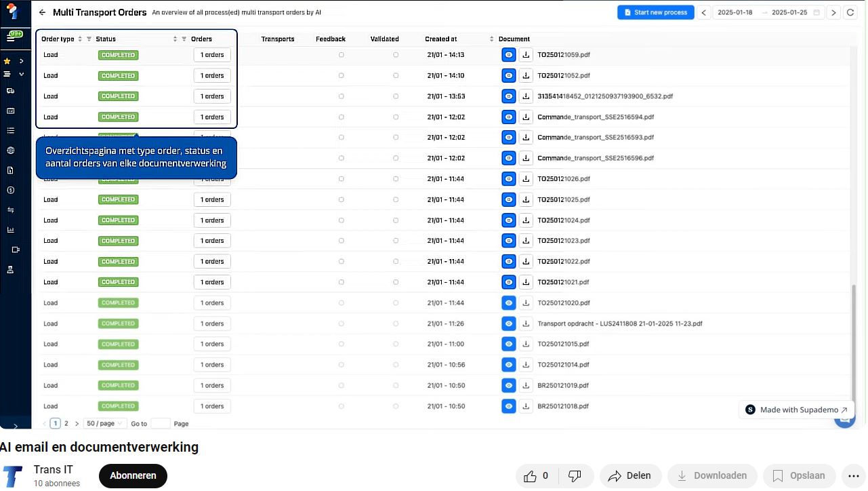Open the three-dot more actions menu
This screenshot has height=491, width=868.
(x=853, y=476)
